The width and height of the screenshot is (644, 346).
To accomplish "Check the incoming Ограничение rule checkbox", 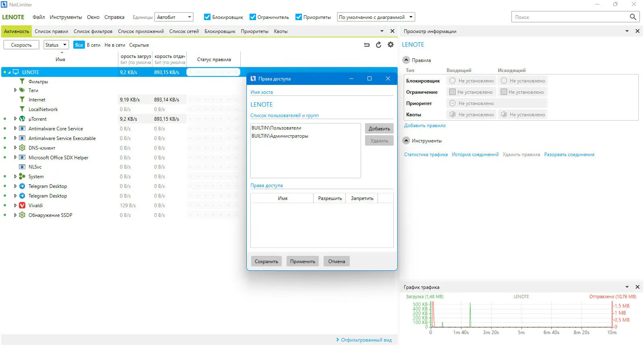I will click(452, 92).
